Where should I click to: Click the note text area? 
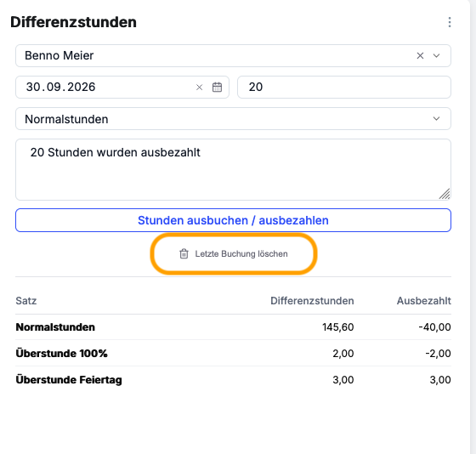[233, 169]
